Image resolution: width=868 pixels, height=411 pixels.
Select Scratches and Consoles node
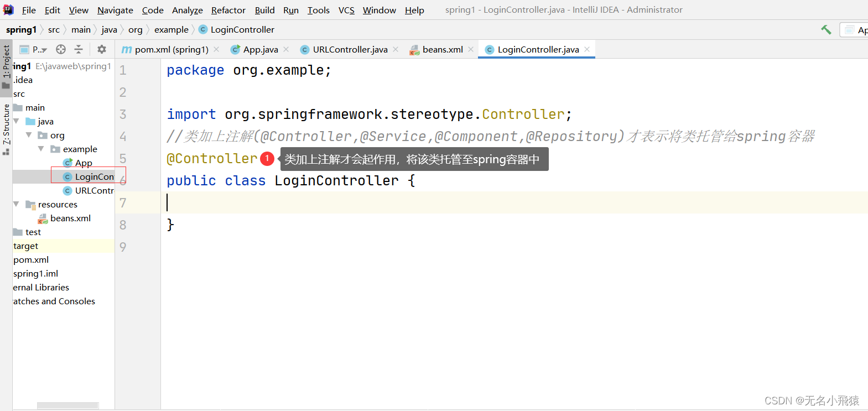click(x=54, y=301)
